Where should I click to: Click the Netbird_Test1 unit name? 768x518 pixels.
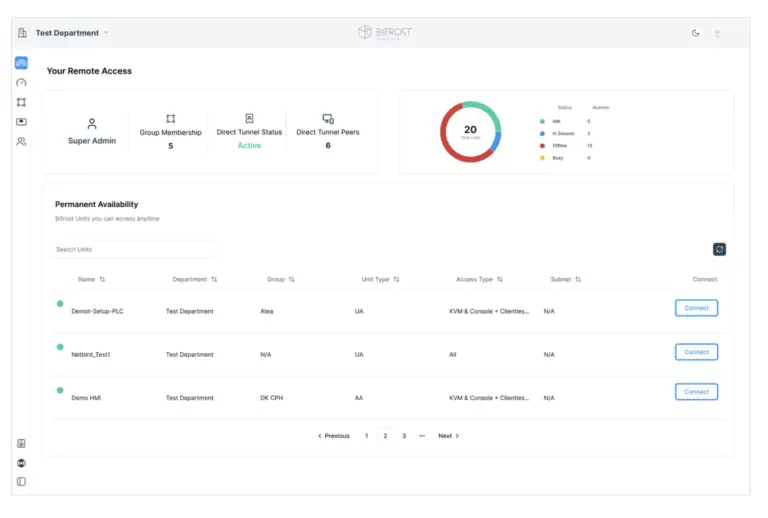click(91, 354)
